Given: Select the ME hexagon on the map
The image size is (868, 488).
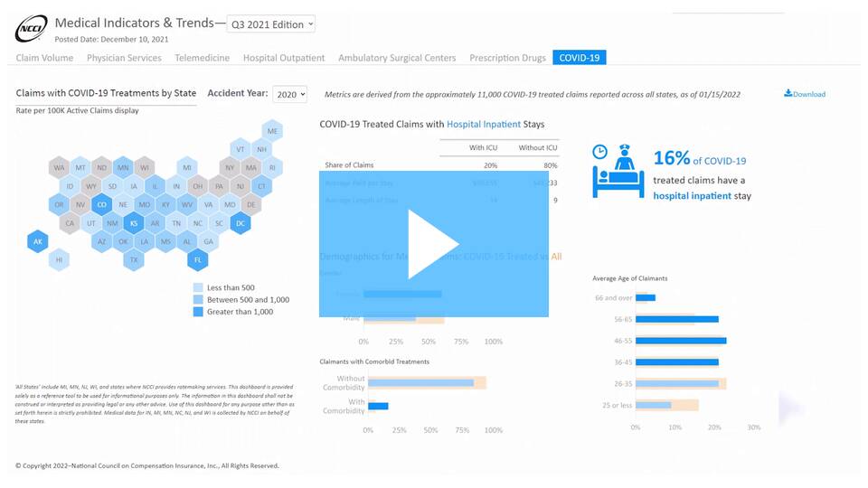Looking at the screenshot, I should click(272, 131).
